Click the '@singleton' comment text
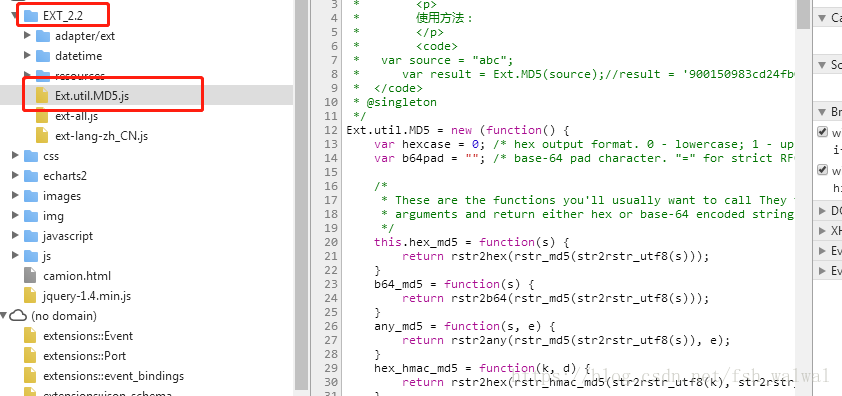The image size is (842, 396). [x=402, y=102]
